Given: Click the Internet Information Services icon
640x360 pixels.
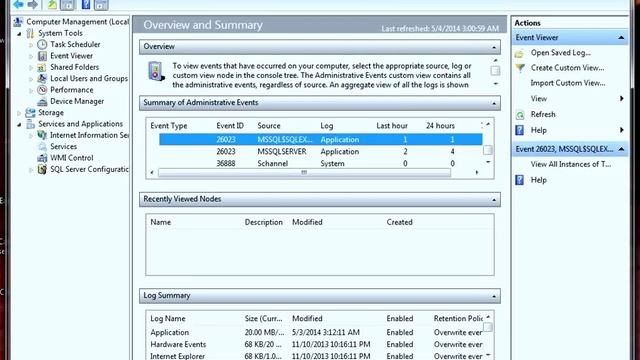Looking at the screenshot, I should coord(42,135).
